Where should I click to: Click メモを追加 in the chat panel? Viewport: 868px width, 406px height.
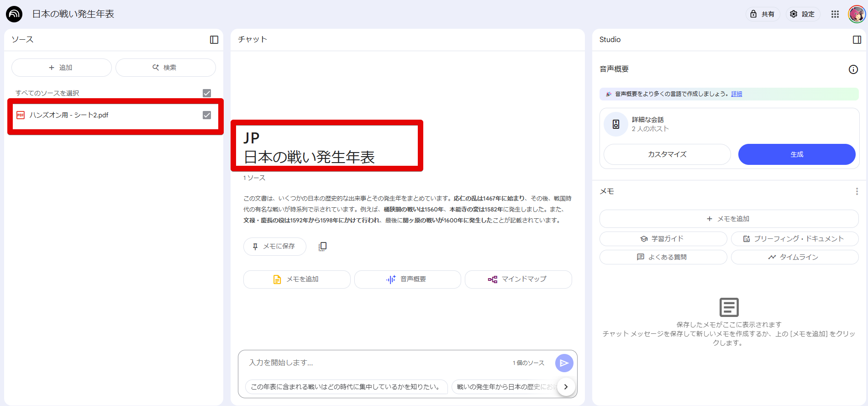(297, 279)
